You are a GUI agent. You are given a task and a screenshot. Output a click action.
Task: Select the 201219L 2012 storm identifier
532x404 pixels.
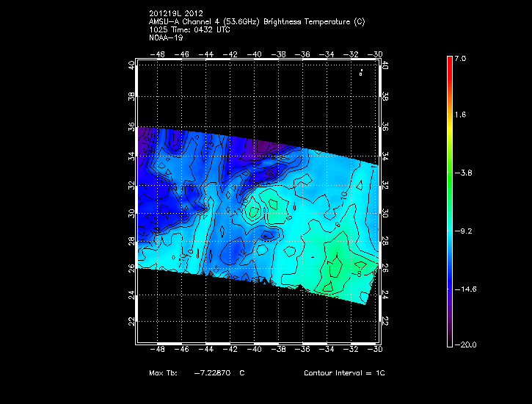point(175,13)
